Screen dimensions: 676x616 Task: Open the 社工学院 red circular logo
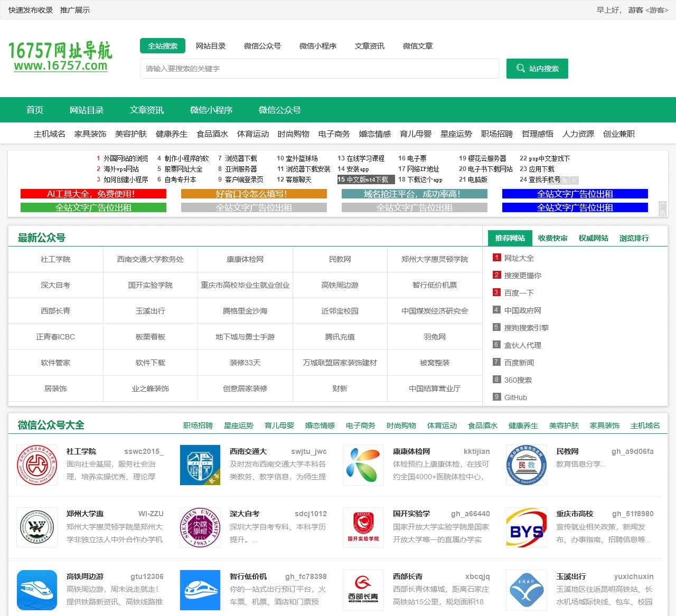pos(36,465)
